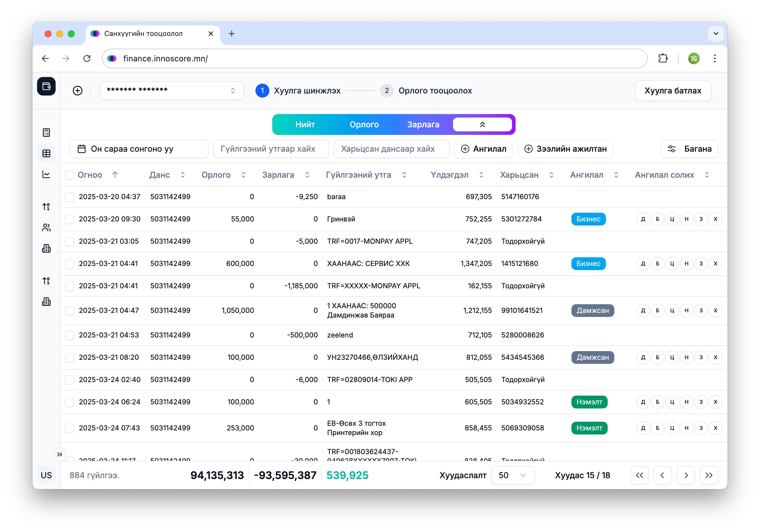
Task: Open the Хуудаслалт page size dropdown
Action: pyautogui.click(x=513, y=476)
